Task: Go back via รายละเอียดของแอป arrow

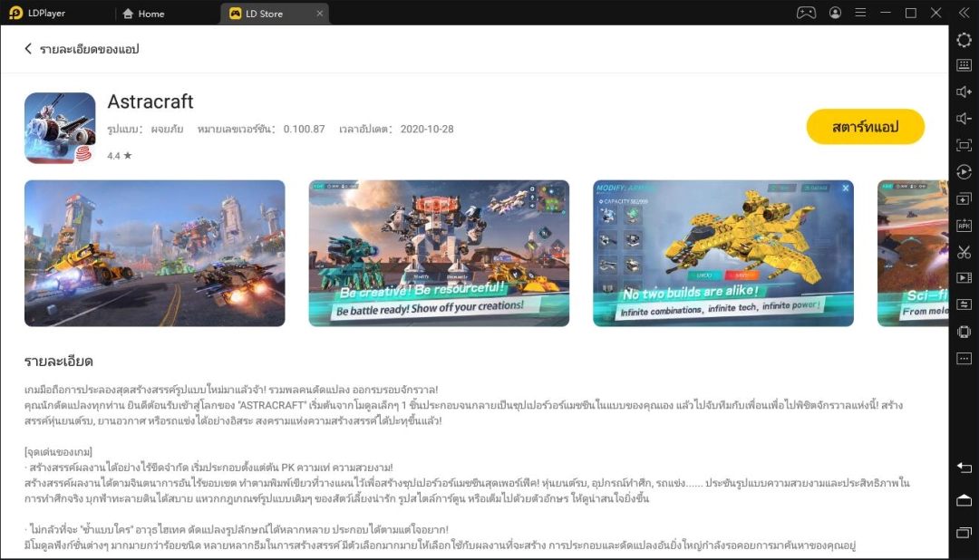Action: tap(27, 49)
